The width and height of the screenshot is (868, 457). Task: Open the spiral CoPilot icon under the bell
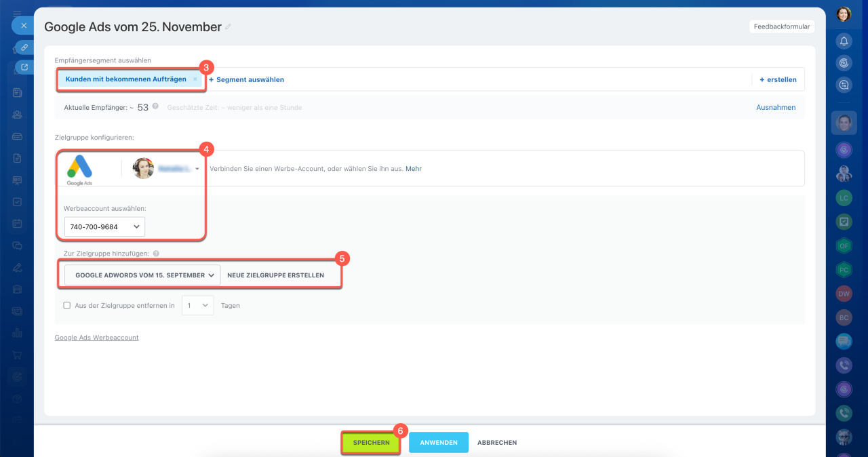coord(844,63)
